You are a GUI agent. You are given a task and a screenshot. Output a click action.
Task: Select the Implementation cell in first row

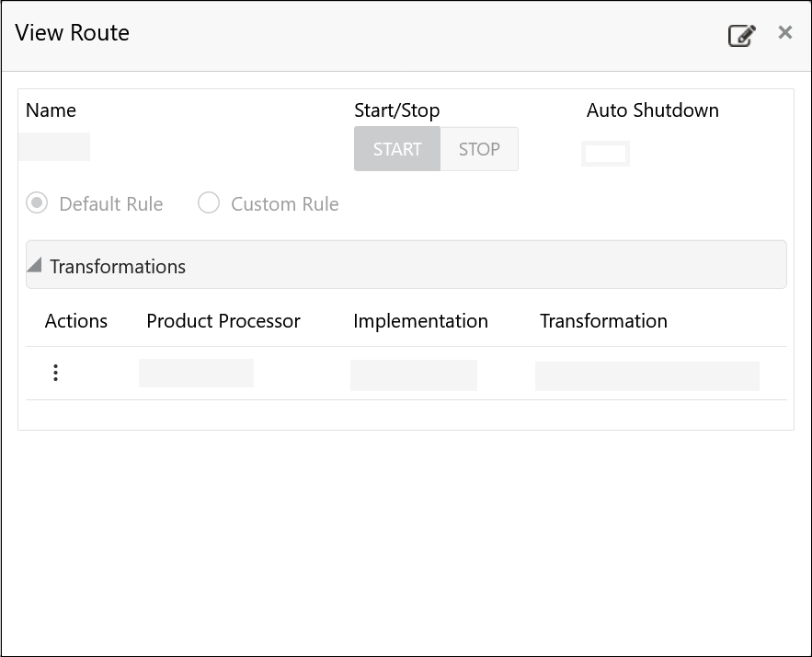pyautogui.click(x=414, y=375)
